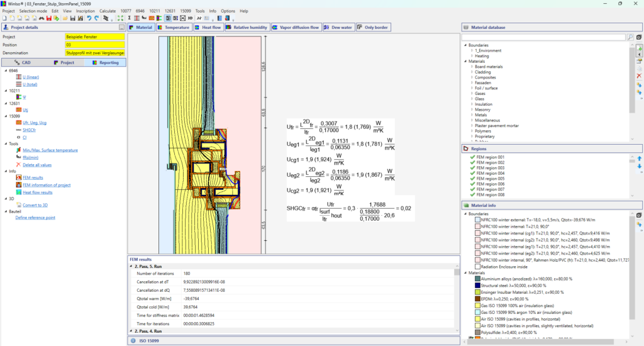This screenshot has height=346, width=644.
Task: Click the binoculars search icon in toolbar
Action: coord(42,18)
